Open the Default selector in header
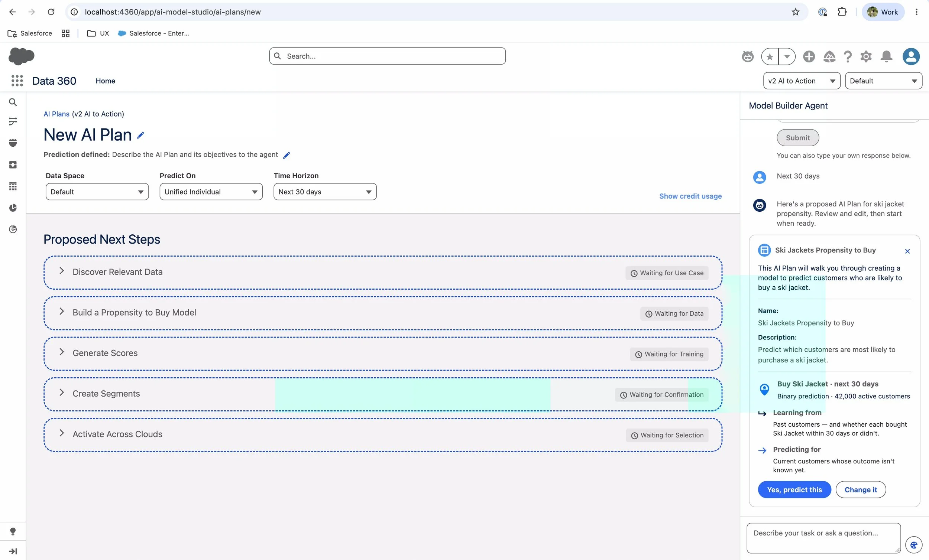Viewport: 929px width, 560px height. click(x=884, y=81)
